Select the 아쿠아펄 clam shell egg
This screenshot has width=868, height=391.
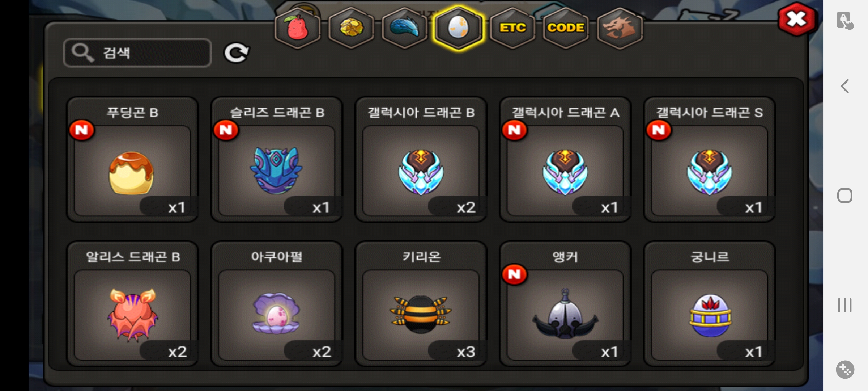(277, 304)
